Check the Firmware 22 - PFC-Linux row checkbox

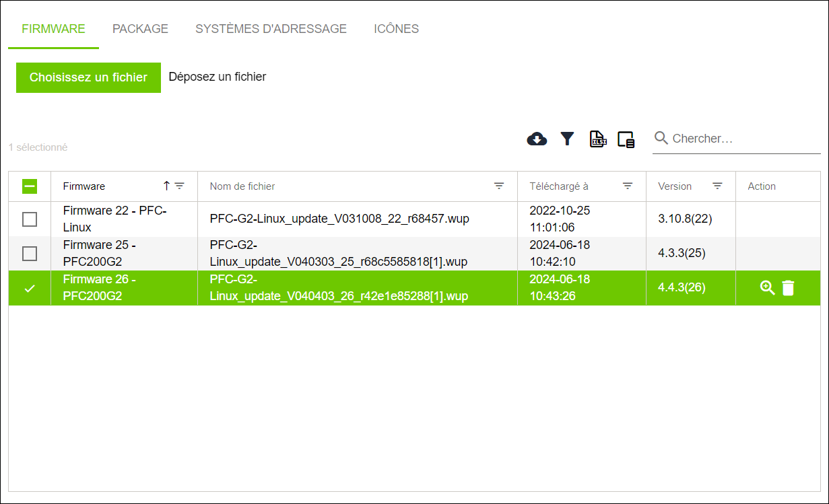tap(30, 219)
